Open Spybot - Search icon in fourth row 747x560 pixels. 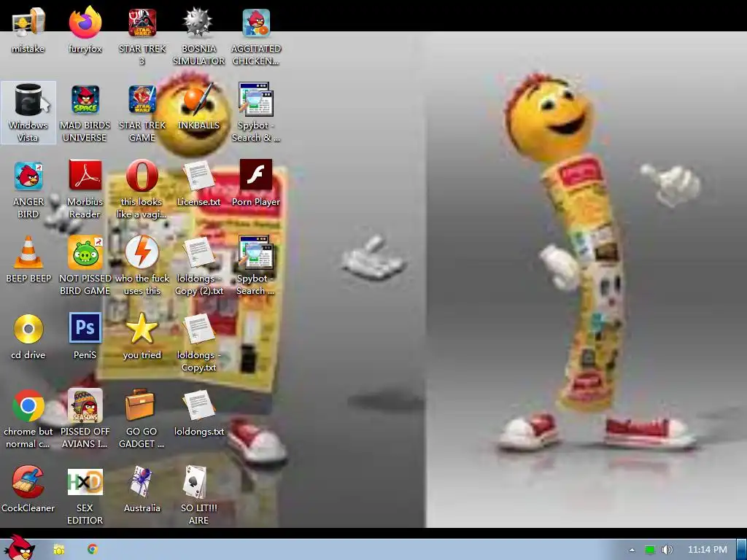pos(256,252)
